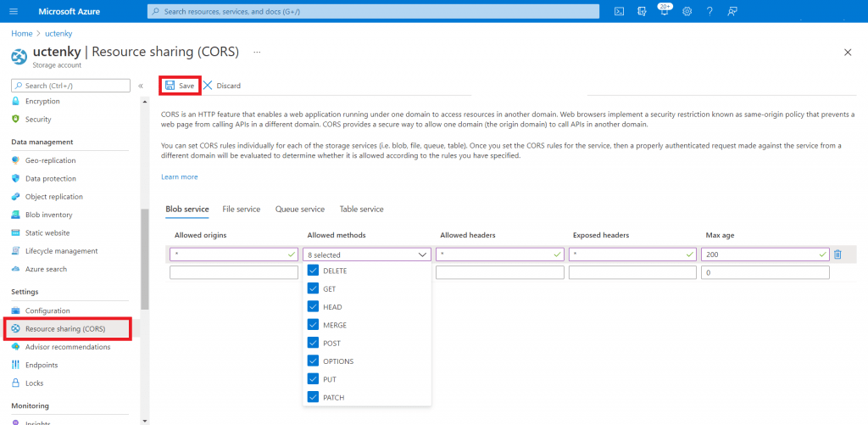Screen dimensions: 868x425
Task: Open the Cloud Shell icon in header
Action: [620, 11]
